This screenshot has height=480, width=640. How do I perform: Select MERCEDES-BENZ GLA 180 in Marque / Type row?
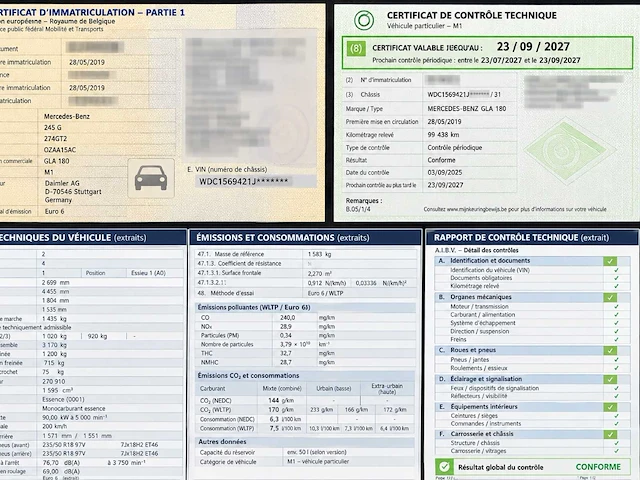467,109
